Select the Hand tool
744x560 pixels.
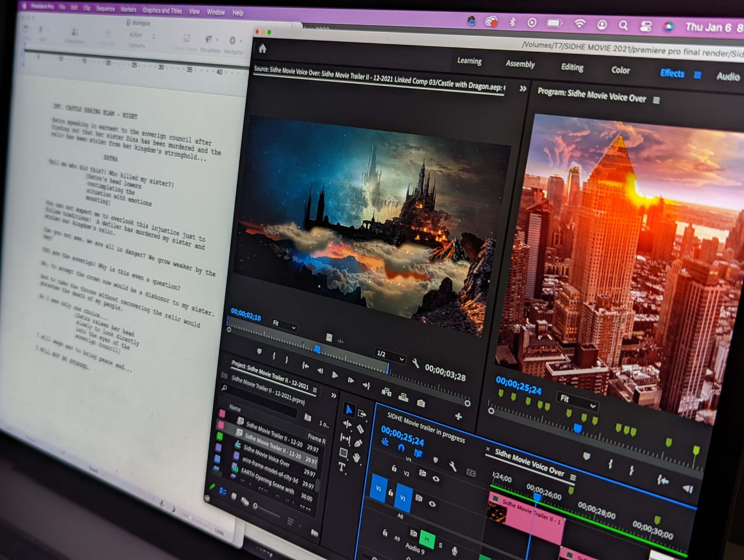point(356,458)
